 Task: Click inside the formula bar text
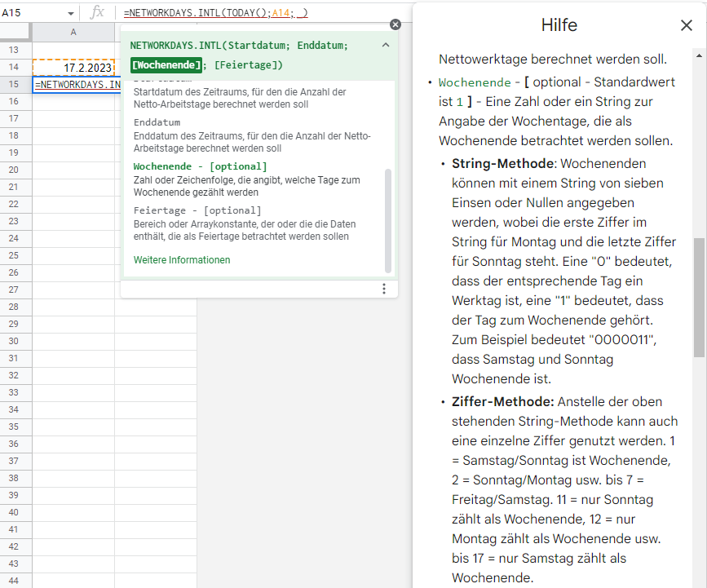(216, 12)
